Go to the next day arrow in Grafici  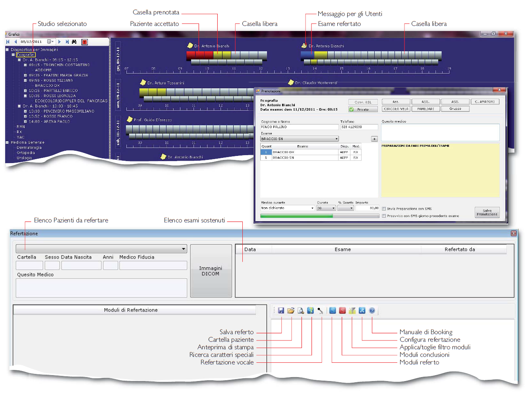click(x=59, y=42)
